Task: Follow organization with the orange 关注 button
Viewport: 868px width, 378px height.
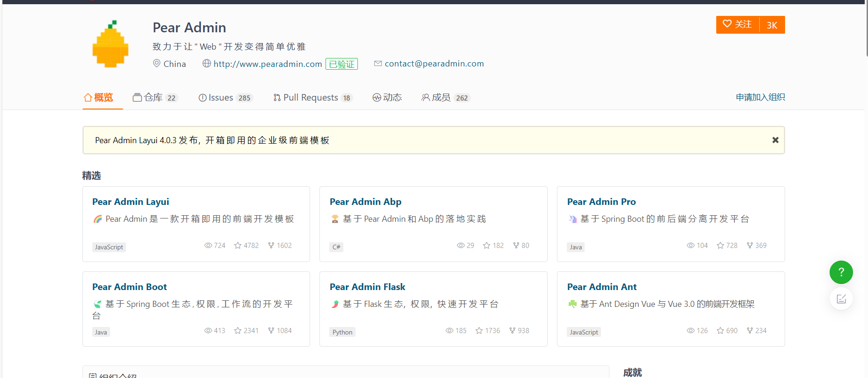Action: pyautogui.click(x=737, y=25)
